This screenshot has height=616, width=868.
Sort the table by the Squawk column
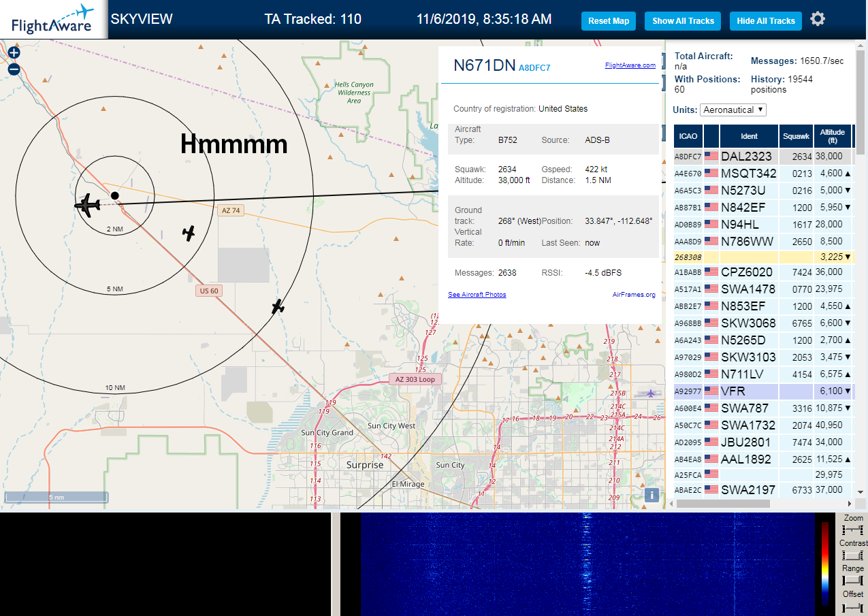[796, 136]
